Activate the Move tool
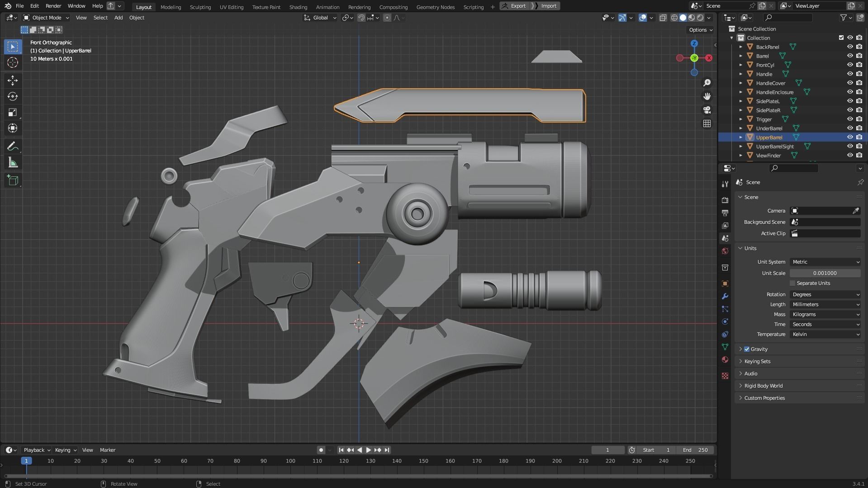 pos(13,81)
